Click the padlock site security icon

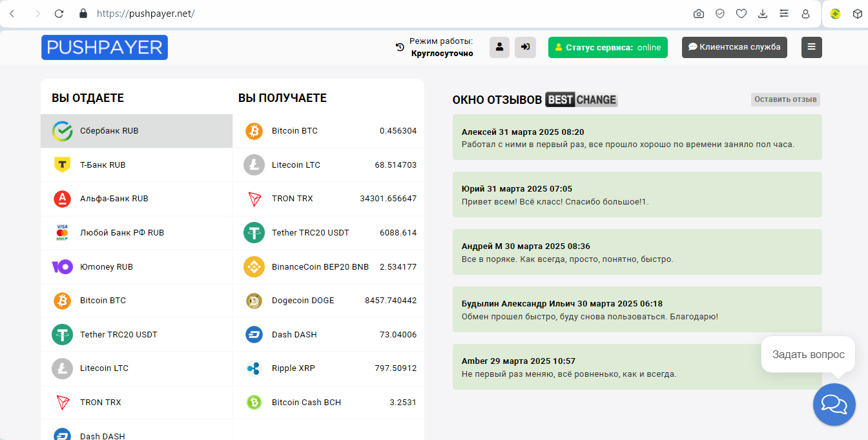pyautogui.click(x=82, y=14)
